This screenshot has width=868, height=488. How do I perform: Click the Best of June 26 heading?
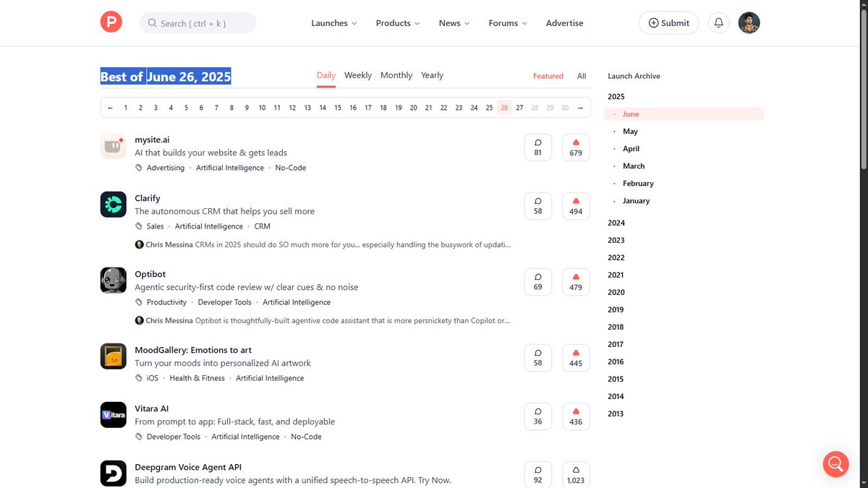[166, 77]
